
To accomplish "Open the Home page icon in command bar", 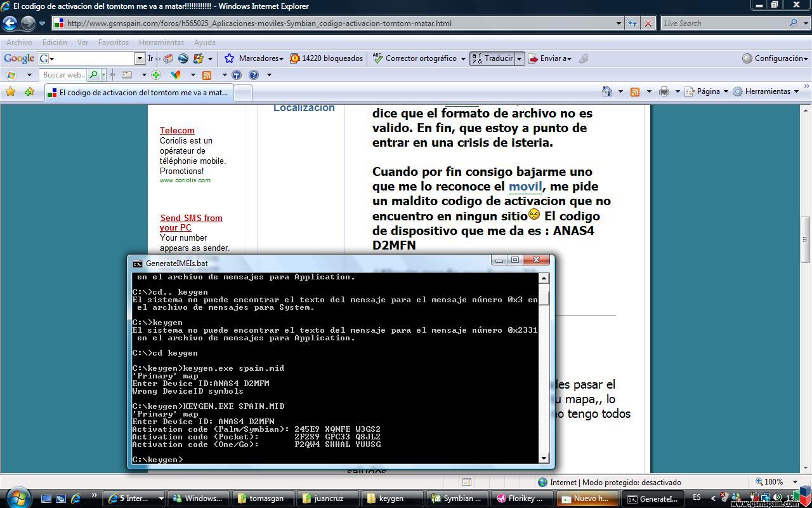I will pos(607,91).
